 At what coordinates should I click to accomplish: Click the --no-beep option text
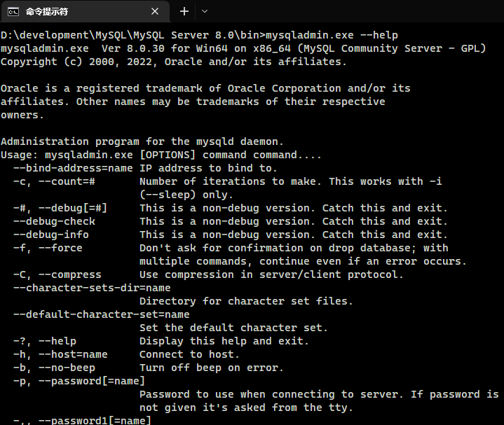point(67,368)
